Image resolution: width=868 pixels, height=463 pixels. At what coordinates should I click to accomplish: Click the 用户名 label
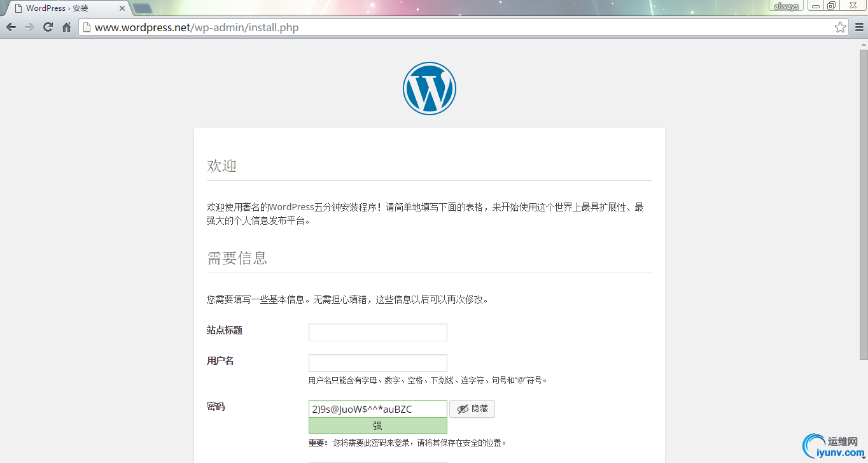pos(220,360)
